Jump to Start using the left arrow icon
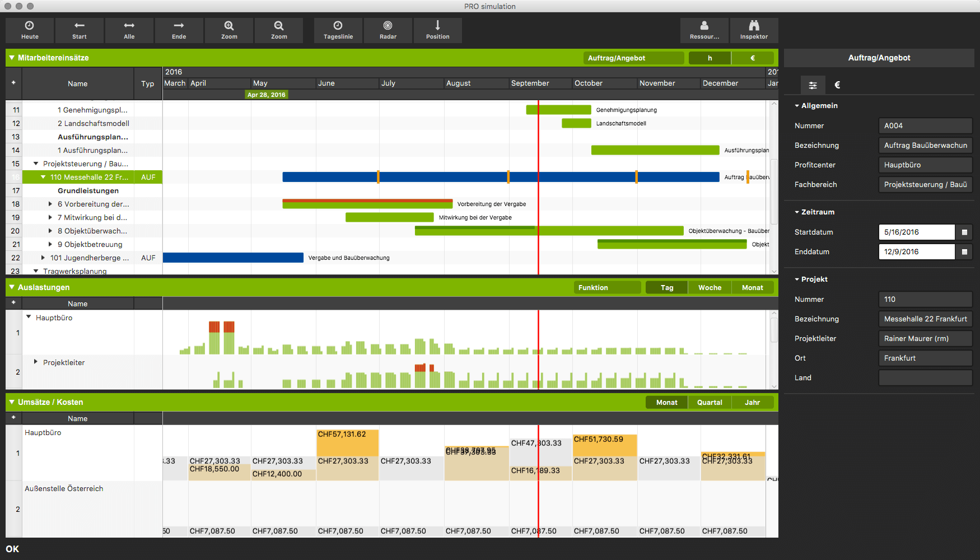Image resolution: width=980 pixels, height=560 pixels. click(80, 26)
